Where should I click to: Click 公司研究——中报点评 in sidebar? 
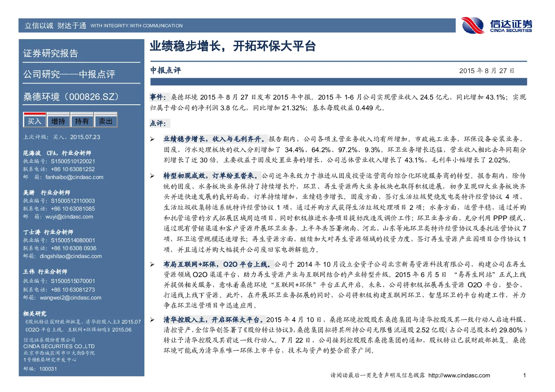tap(69, 74)
